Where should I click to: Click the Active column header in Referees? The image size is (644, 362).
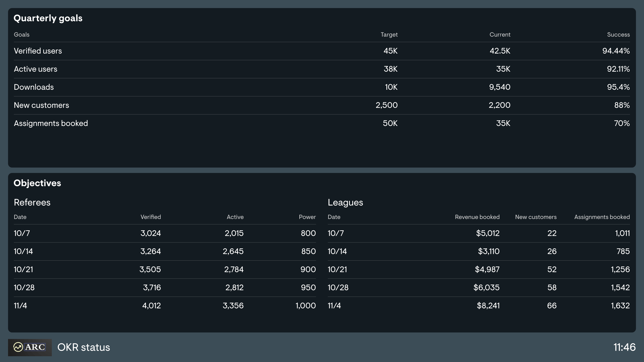[235, 217]
